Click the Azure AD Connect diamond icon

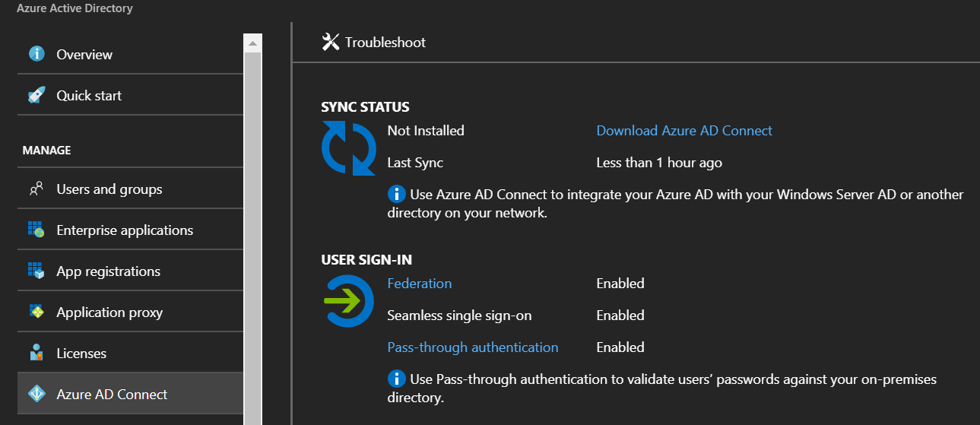click(x=36, y=395)
